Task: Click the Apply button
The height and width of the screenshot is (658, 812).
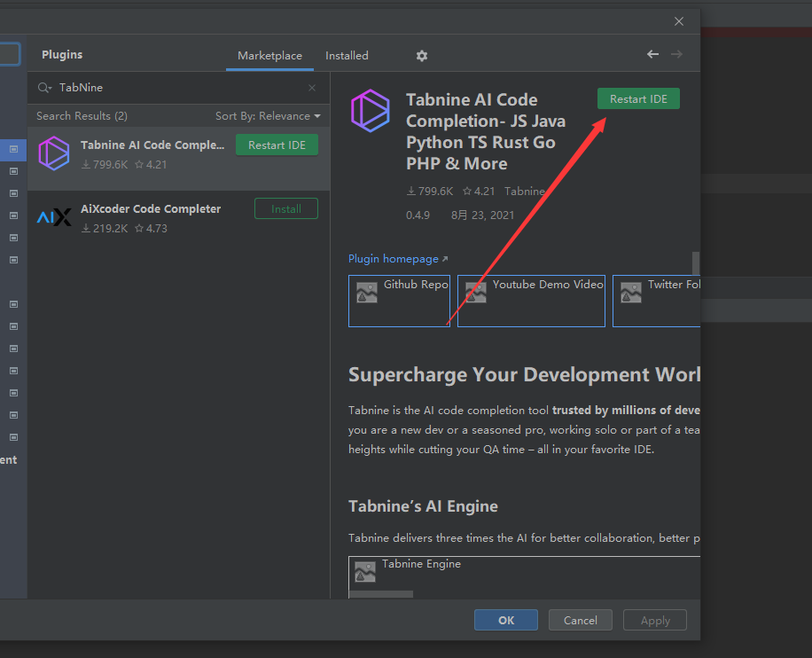Action: [x=655, y=620]
